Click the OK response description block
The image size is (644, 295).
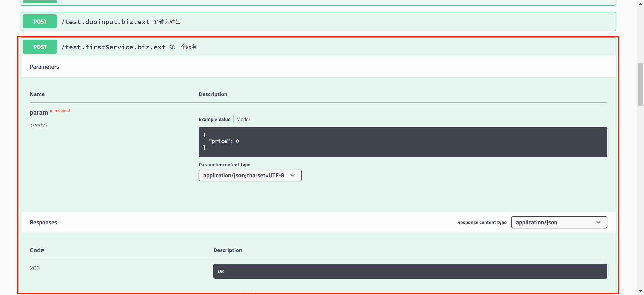(410, 271)
